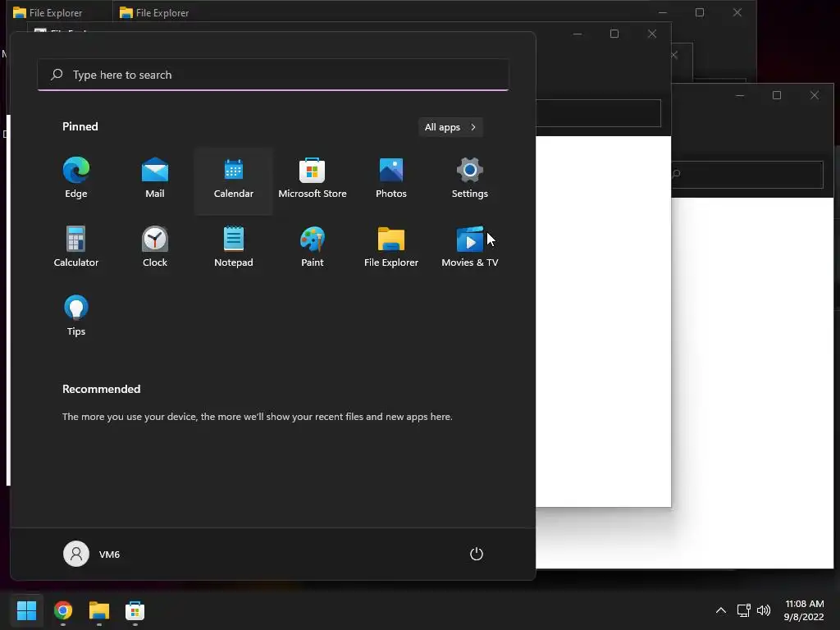The height and width of the screenshot is (630, 840).
Task: Open File Explorer from the taskbar
Action: [x=99, y=610]
